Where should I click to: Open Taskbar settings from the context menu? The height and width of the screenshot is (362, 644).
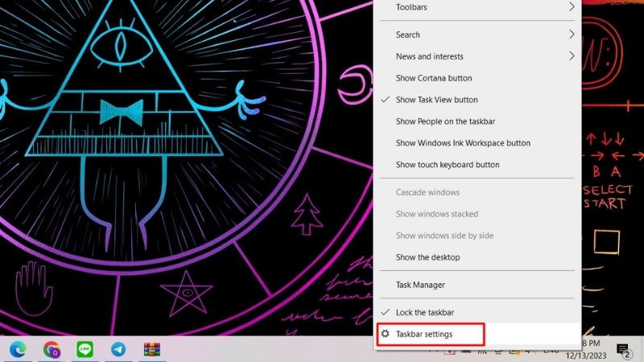477,334
